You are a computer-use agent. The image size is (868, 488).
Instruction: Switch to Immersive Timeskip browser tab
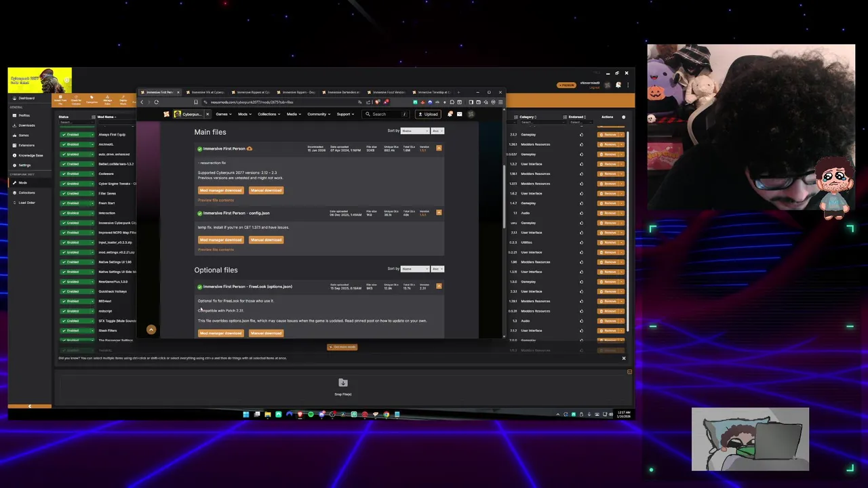point(433,92)
